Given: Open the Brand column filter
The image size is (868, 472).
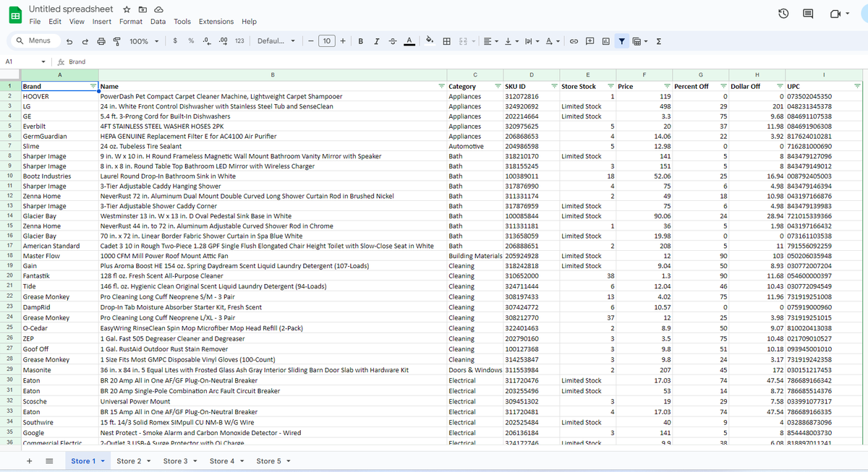Looking at the screenshot, I should coord(93,86).
